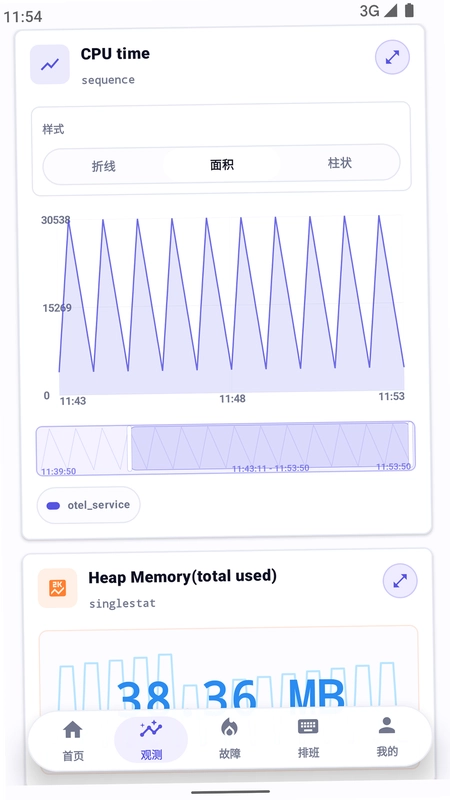Click the 38.36 MB heap value display

[x=231, y=695]
